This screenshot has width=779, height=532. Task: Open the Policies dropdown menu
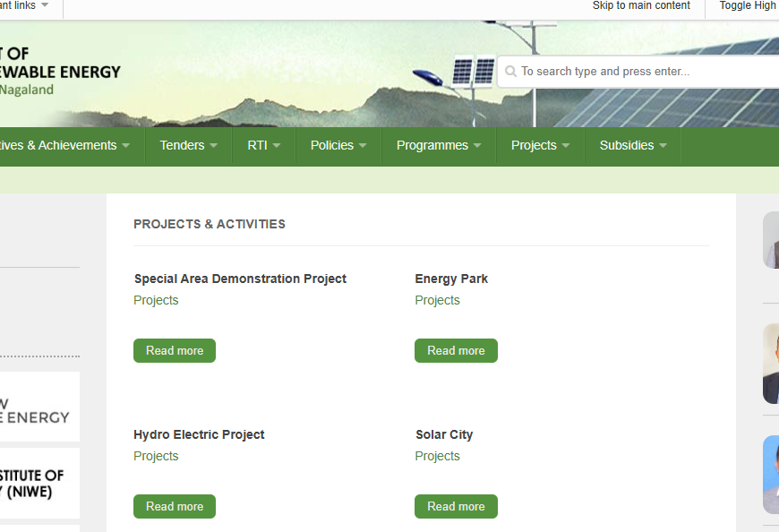click(x=338, y=145)
